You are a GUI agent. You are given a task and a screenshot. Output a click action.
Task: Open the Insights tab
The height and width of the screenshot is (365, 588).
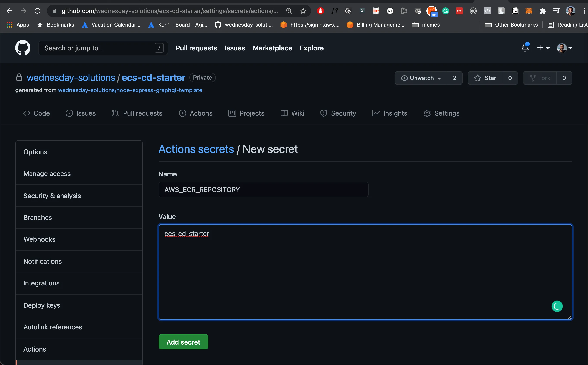point(390,113)
